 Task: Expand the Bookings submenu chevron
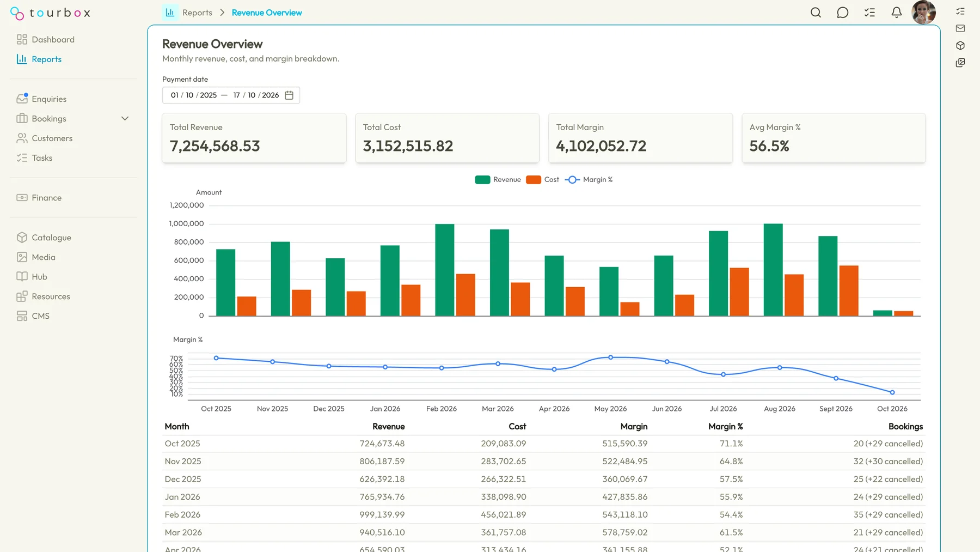(x=125, y=119)
